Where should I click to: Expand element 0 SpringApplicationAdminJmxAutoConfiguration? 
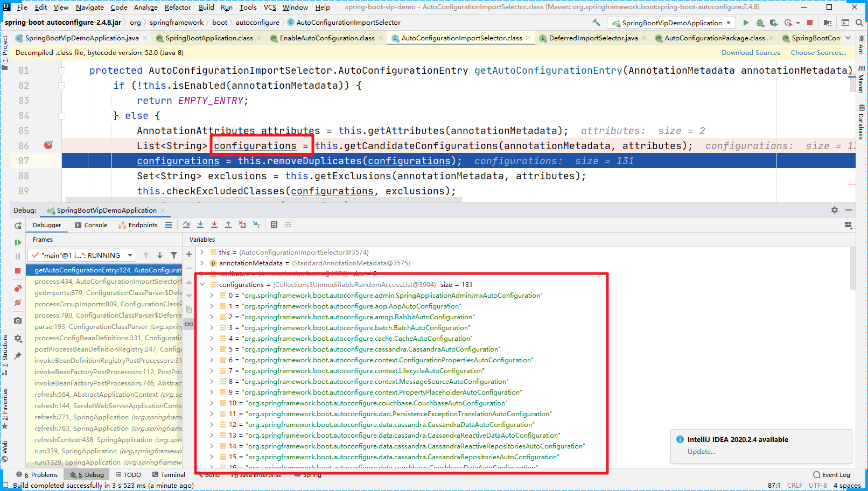pos(212,295)
